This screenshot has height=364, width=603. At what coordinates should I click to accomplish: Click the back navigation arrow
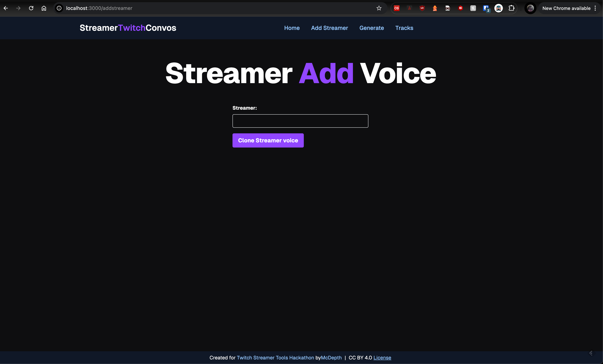tap(6, 8)
